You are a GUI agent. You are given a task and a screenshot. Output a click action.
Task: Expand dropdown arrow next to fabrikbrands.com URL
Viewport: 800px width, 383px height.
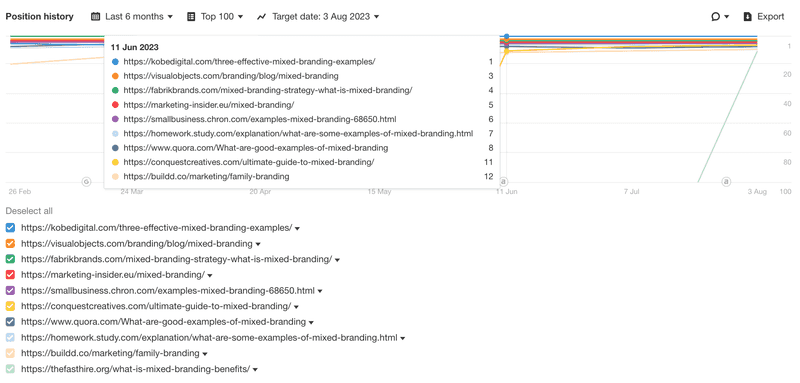coord(337,260)
